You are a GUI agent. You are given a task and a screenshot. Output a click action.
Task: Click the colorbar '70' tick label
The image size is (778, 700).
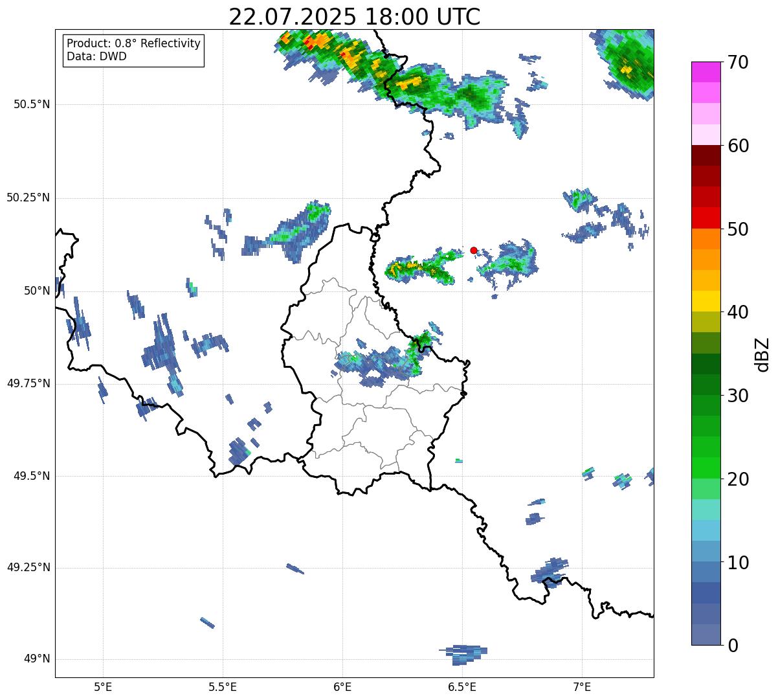[x=738, y=62]
